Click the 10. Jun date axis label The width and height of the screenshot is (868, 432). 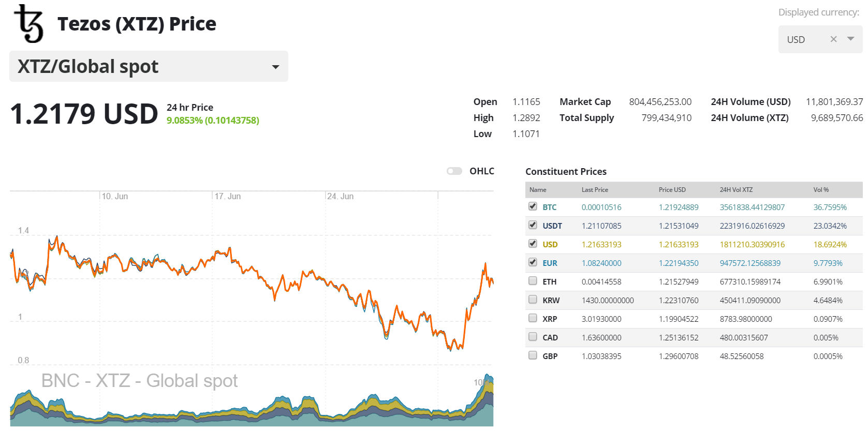tap(115, 197)
